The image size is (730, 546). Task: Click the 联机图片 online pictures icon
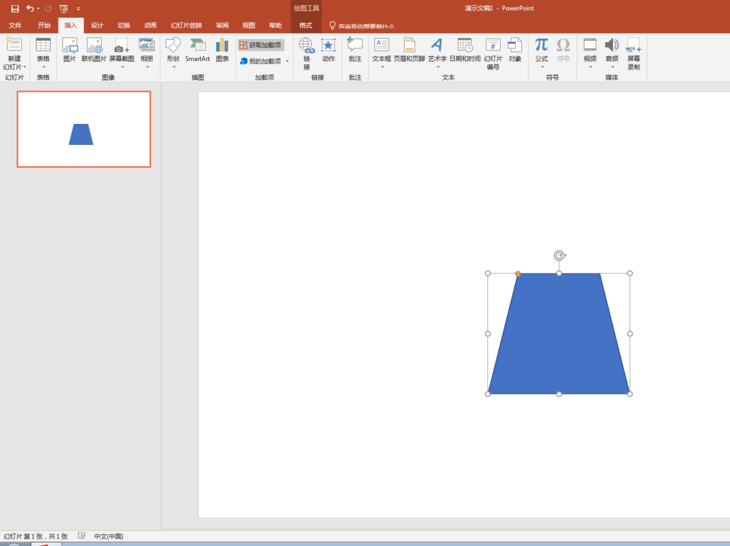pos(94,46)
